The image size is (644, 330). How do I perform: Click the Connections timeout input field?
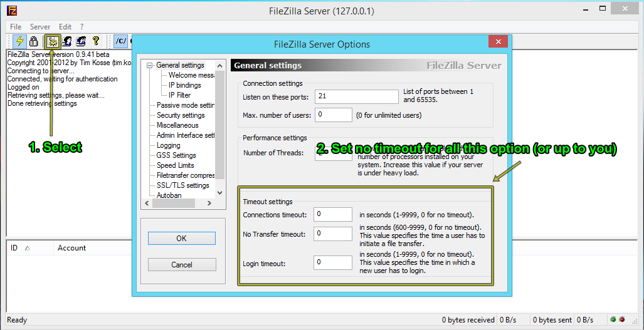pos(333,214)
